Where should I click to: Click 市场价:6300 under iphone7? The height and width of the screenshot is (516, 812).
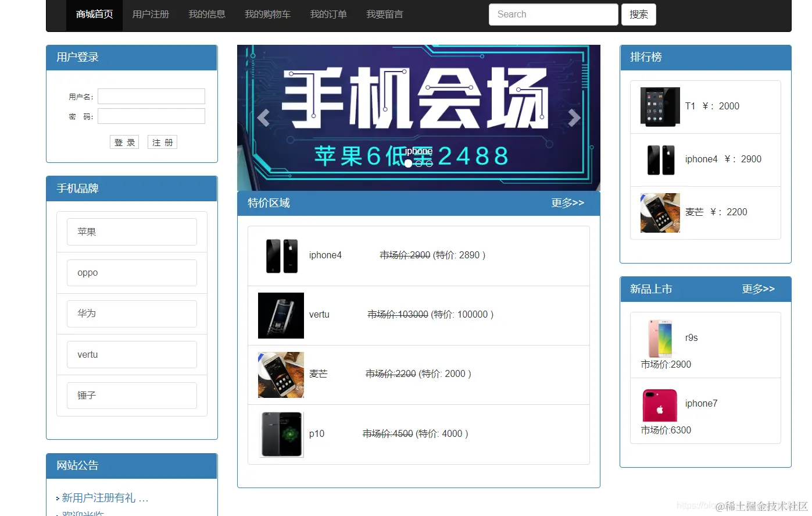pyautogui.click(x=666, y=430)
